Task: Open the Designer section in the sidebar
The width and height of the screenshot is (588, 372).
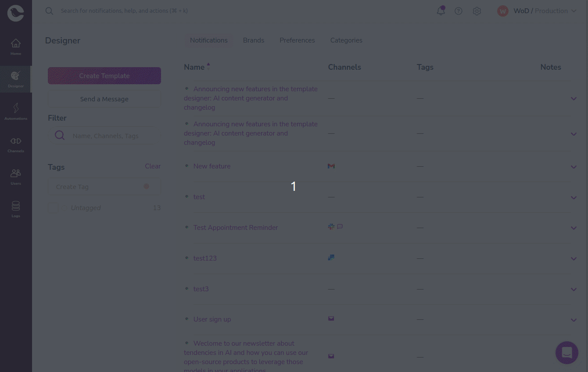Action: [x=16, y=79]
